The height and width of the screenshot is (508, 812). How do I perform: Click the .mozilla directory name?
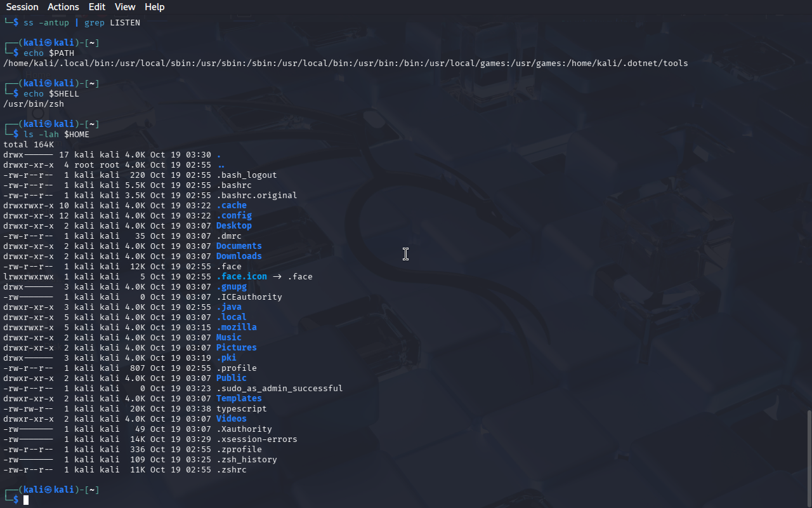[236, 328]
